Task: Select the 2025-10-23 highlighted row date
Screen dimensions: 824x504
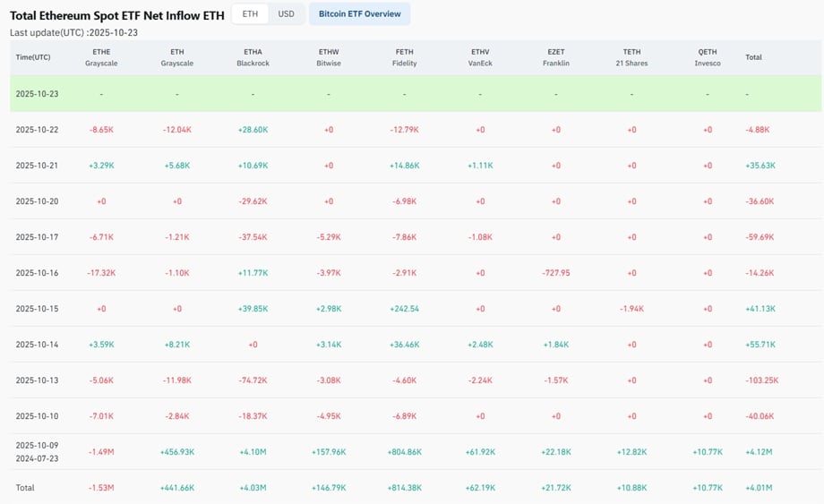Action: tap(37, 94)
